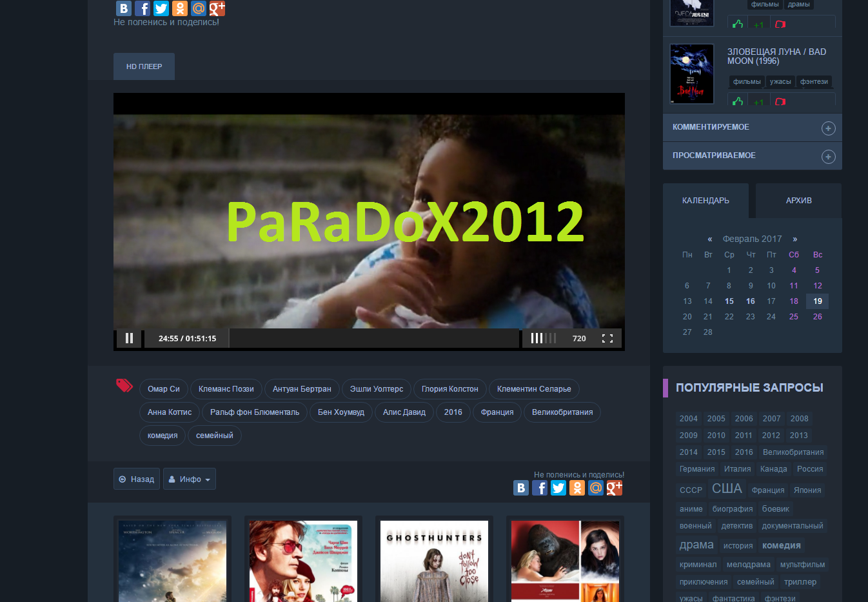Image resolution: width=868 pixels, height=602 pixels.
Task: Open the Ghosthunters movie poster
Action: (434, 561)
